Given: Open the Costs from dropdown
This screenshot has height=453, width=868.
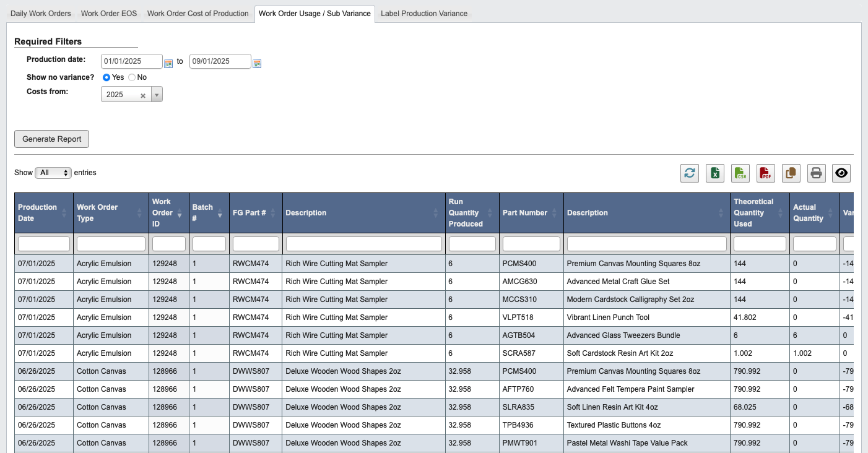Looking at the screenshot, I should click(157, 94).
